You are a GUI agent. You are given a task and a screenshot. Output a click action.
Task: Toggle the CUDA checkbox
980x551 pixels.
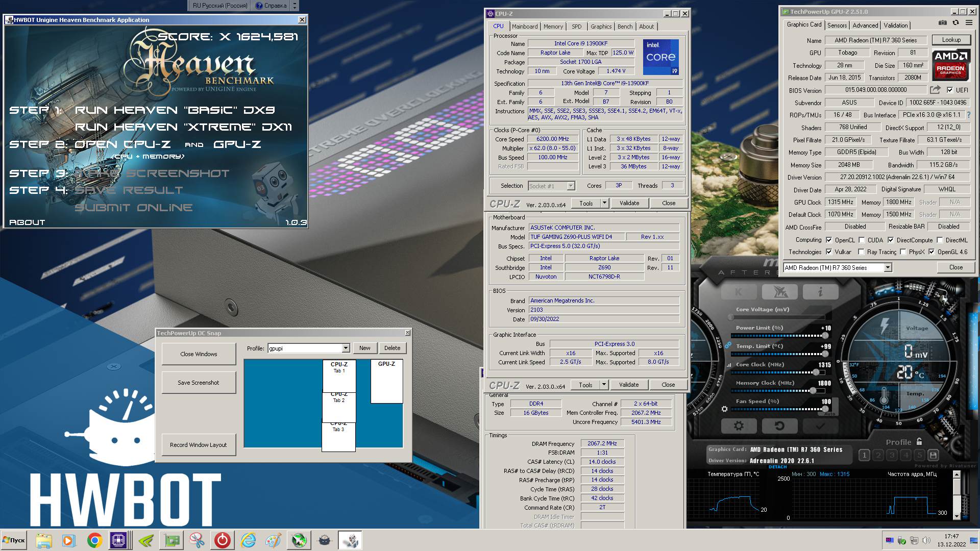[862, 240]
